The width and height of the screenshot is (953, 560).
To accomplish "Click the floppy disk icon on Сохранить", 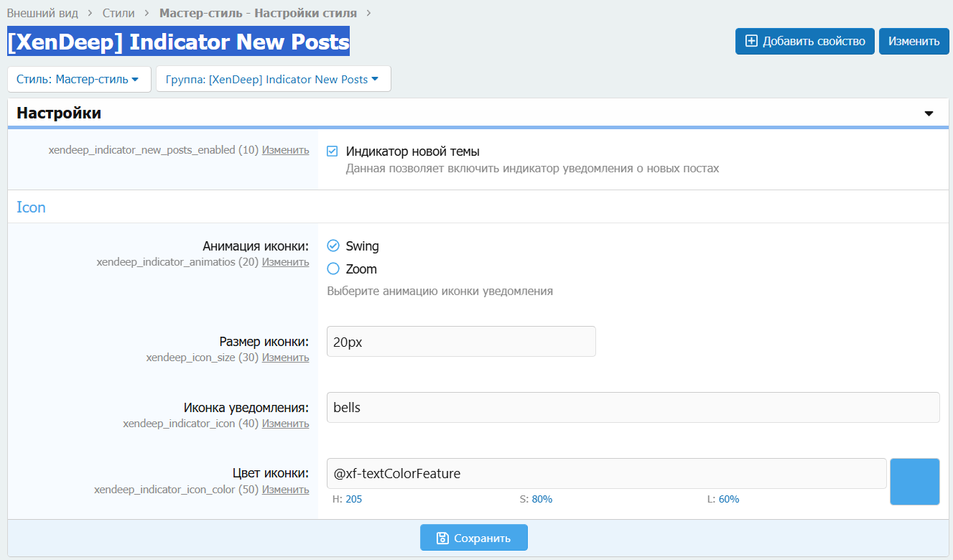I will (443, 538).
